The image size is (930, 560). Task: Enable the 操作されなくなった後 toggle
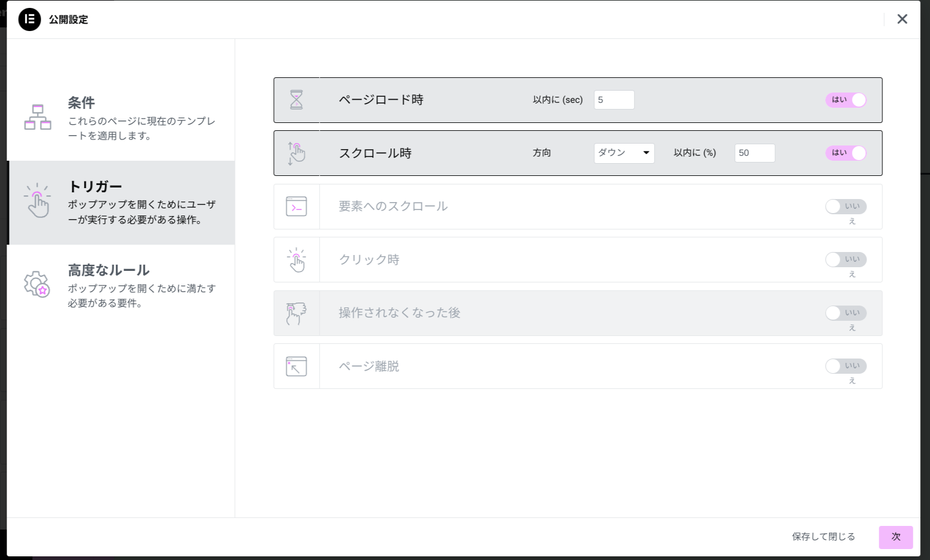point(846,313)
